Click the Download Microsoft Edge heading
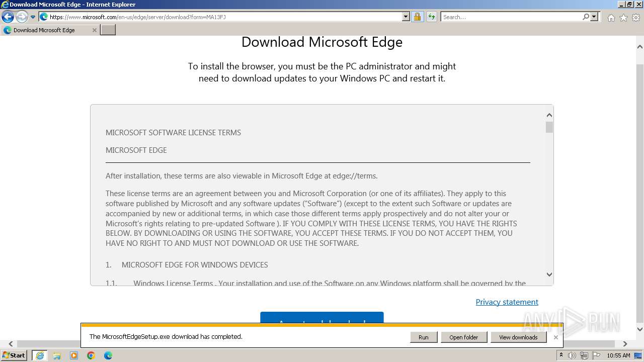The image size is (644, 362). (322, 42)
